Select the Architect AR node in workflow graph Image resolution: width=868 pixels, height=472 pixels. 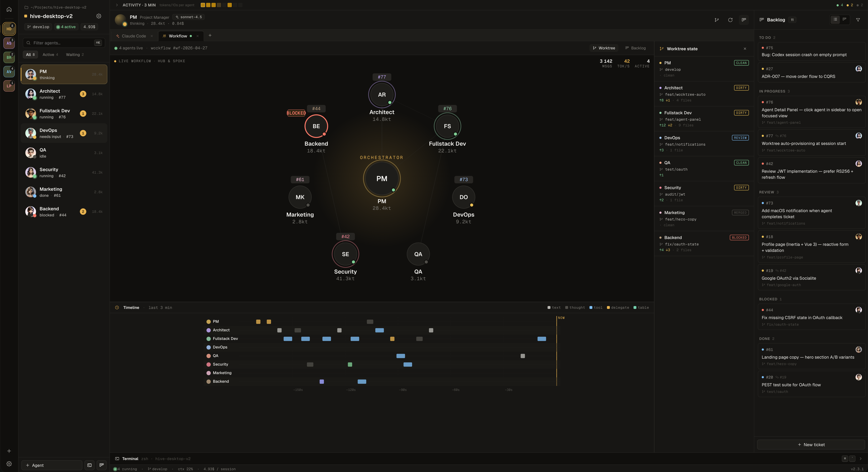tap(382, 95)
